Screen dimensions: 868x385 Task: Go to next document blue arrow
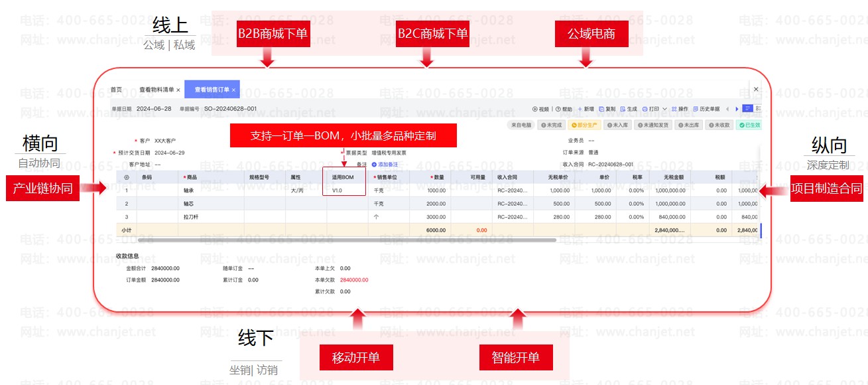pyautogui.click(x=737, y=109)
